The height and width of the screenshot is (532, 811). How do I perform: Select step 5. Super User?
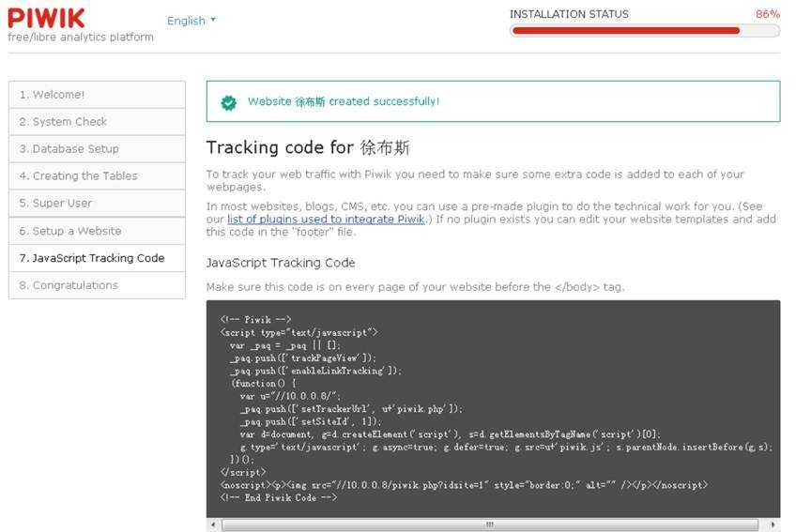97,204
